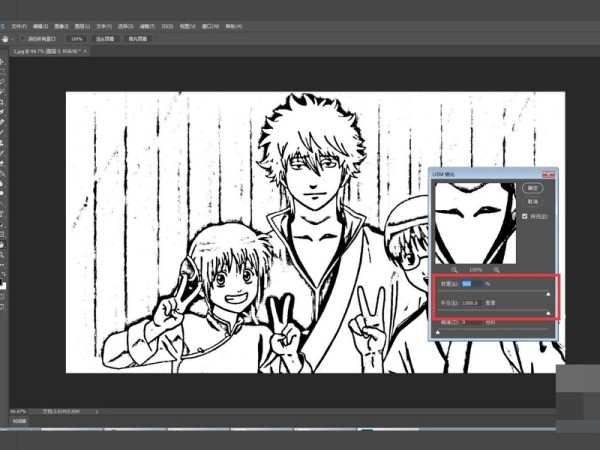Click the Amount (数量) slider handle
The height and width of the screenshot is (450, 600).
[546, 294]
